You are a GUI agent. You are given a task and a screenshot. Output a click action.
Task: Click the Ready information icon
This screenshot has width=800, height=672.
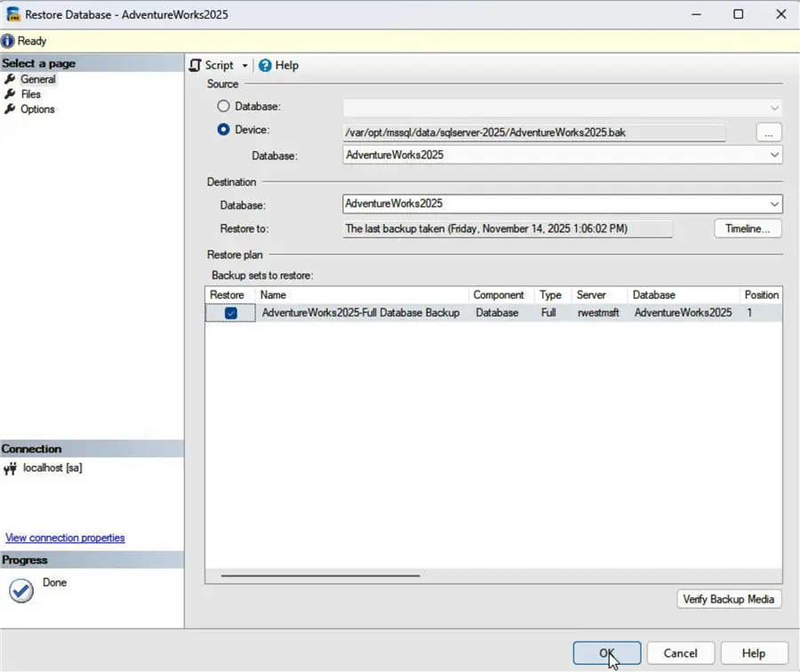point(8,41)
